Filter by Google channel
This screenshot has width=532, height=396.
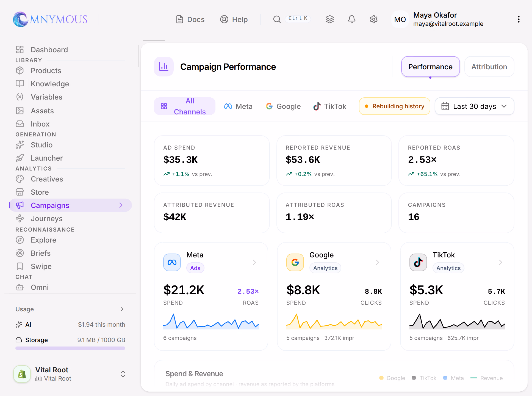pos(283,106)
